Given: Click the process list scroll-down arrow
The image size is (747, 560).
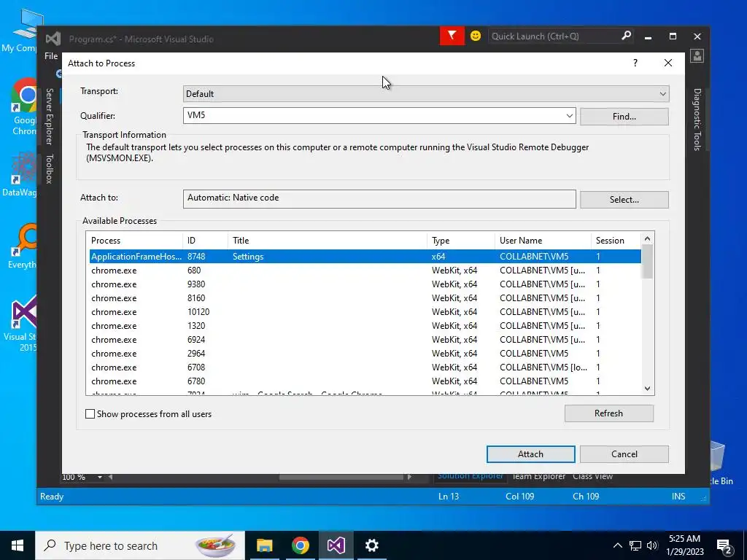Looking at the screenshot, I should click(x=647, y=389).
